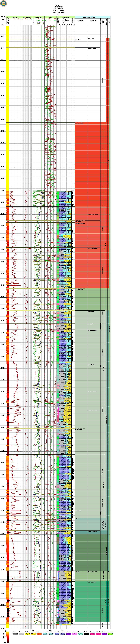Click the Neva Limestone member label
The image size is (140, 644).
click(79, 289)
